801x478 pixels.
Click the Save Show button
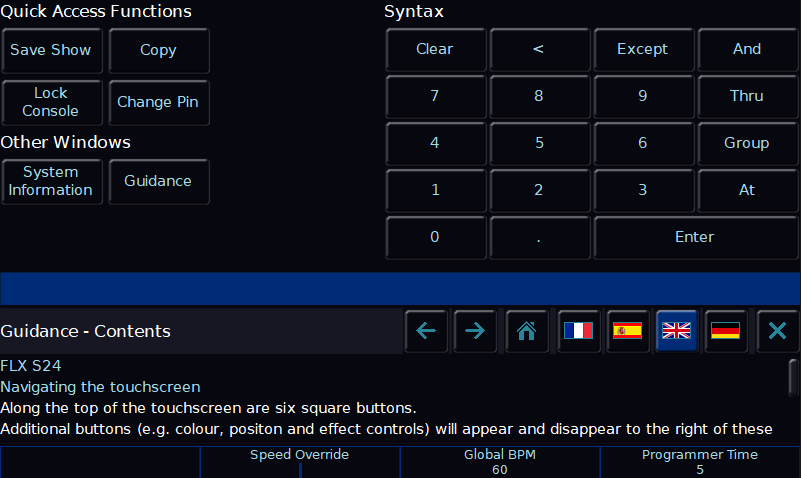click(52, 51)
